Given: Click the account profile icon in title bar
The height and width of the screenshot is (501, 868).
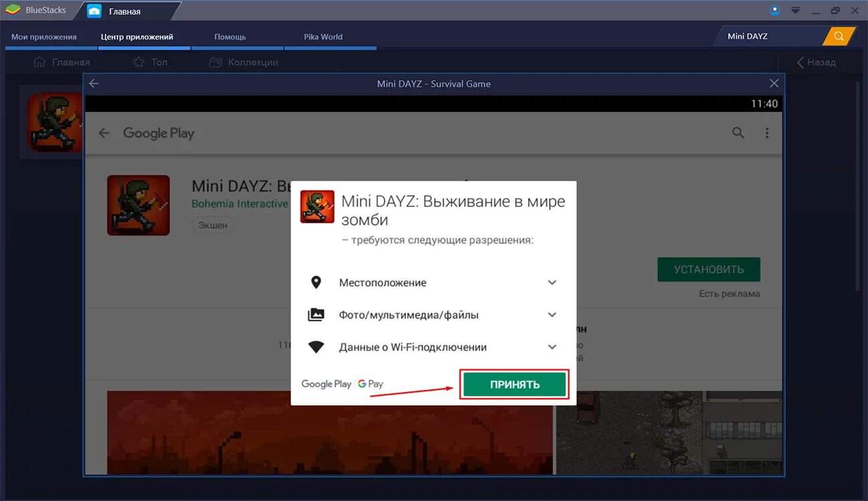Looking at the screenshot, I should [x=775, y=10].
